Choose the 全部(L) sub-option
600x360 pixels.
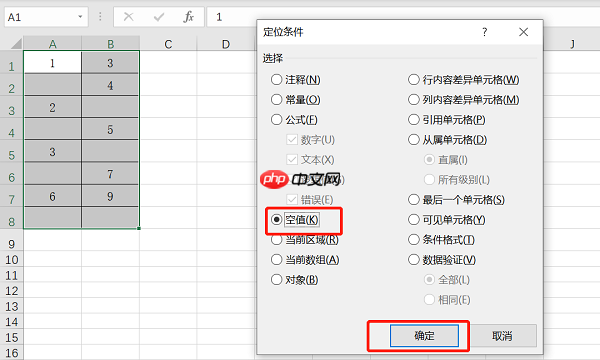click(x=447, y=280)
